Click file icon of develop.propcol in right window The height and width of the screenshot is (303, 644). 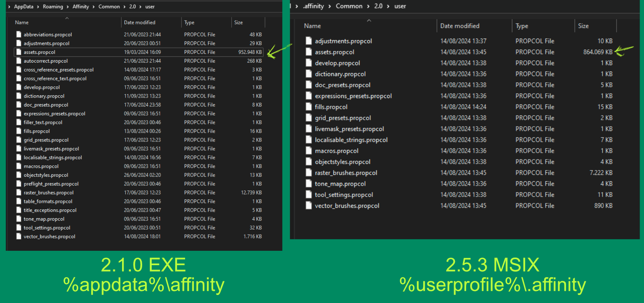click(308, 63)
